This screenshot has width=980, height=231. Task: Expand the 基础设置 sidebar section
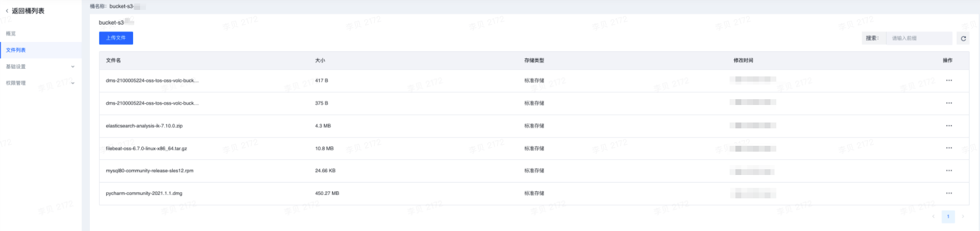(41, 66)
